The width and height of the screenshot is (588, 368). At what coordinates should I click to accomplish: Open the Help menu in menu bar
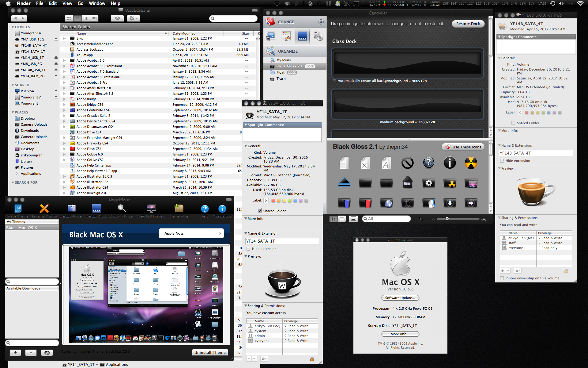coord(115,3)
